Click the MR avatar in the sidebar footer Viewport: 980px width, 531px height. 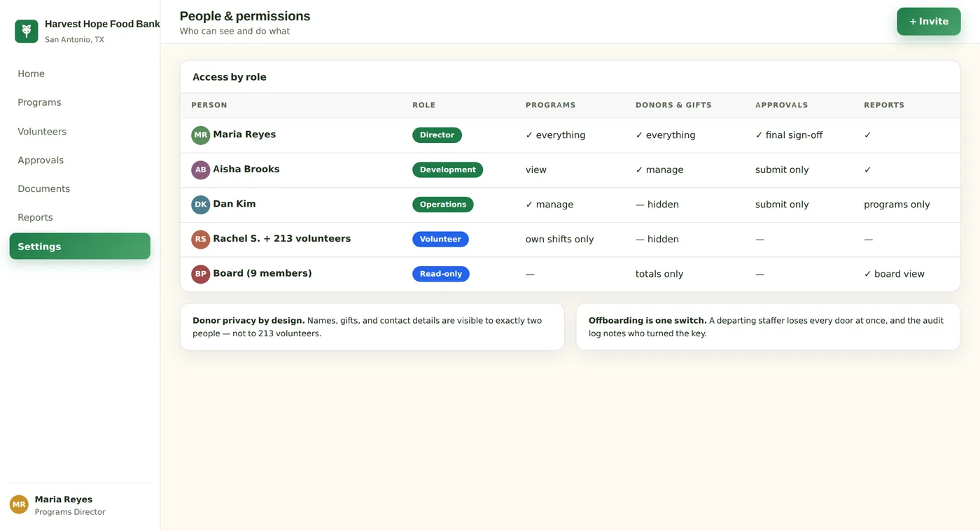coord(19,504)
